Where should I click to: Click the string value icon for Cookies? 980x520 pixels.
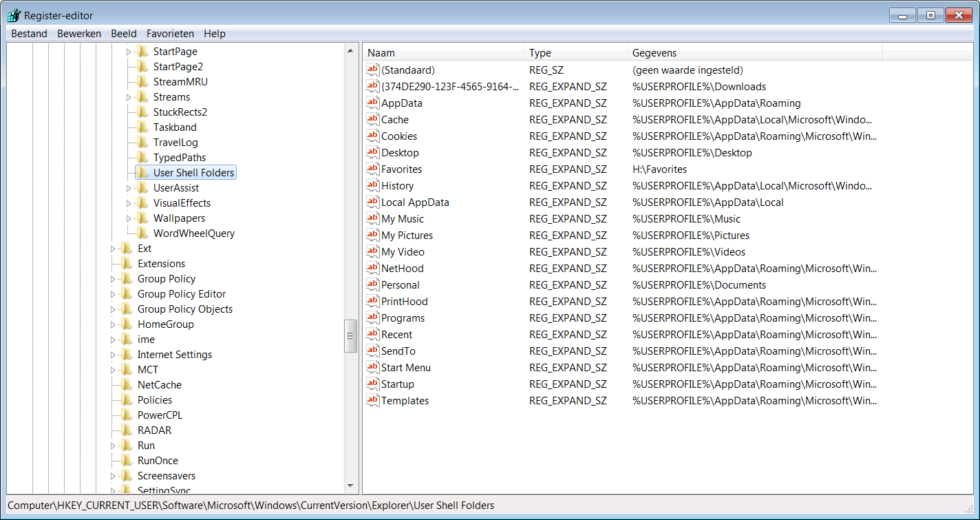coord(372,136)
